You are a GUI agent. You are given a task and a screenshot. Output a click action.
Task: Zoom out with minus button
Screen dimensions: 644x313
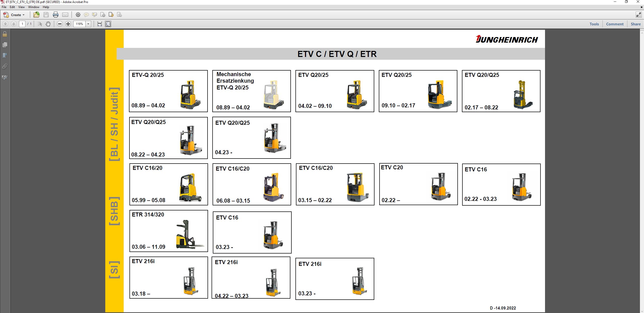pyautogui.click(x=60, y=24)
